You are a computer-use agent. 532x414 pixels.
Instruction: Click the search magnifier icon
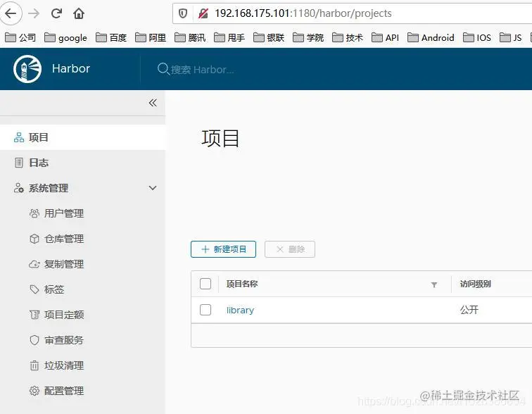(163, 69)
